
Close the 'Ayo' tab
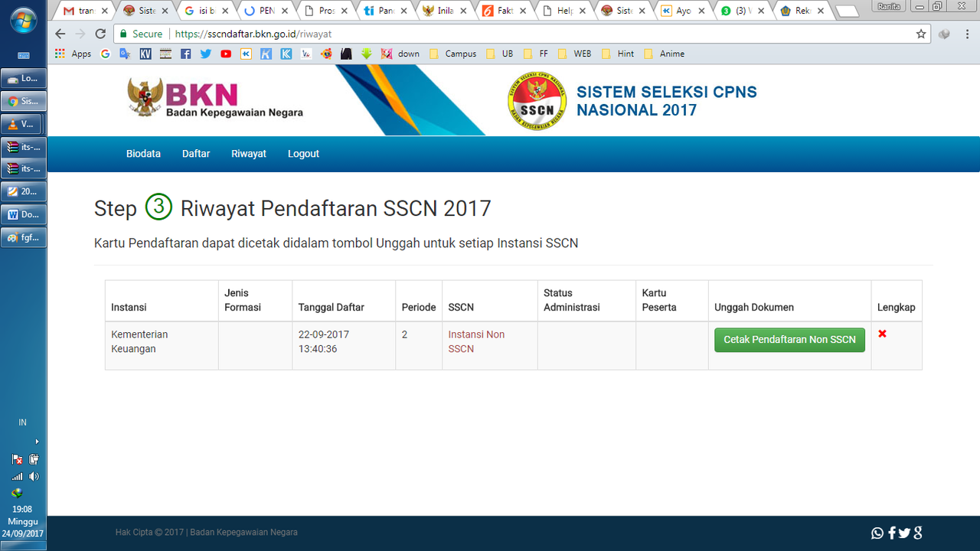tap(701, 11)
